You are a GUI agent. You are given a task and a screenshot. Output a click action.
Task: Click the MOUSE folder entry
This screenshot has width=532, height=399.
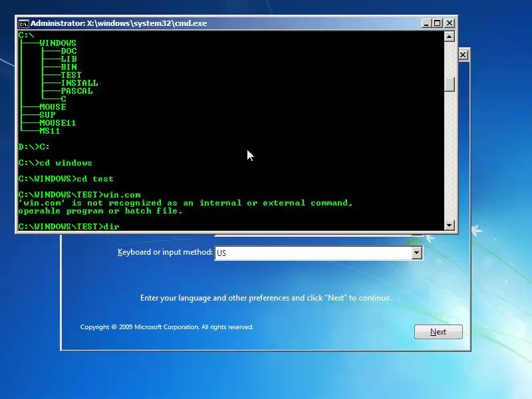pos(53,107)
